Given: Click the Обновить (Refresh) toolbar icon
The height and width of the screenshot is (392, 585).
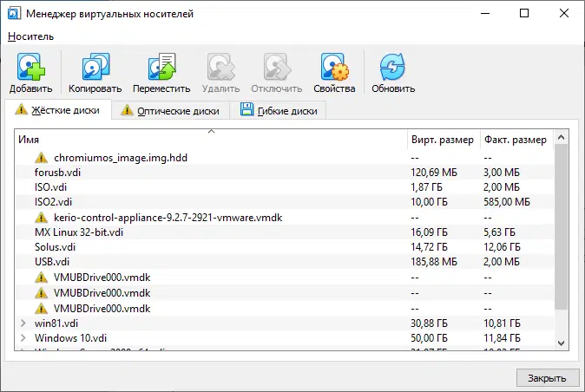Looking at the screenshot, I should click(393, 68).
